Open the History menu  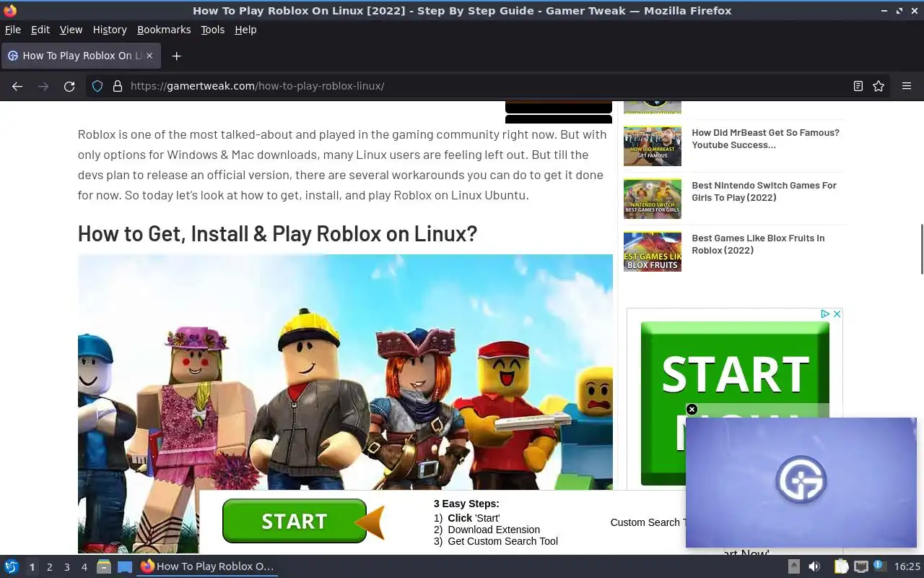click(110, 30)
